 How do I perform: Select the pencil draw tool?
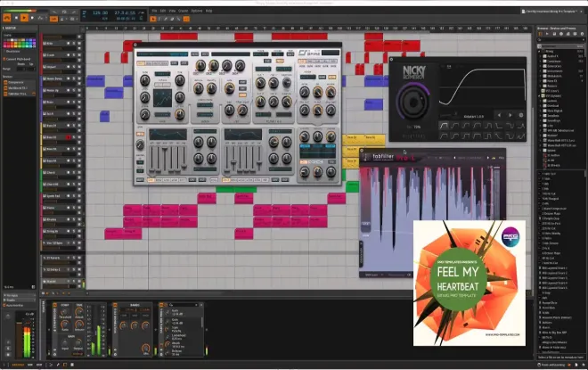[x=166, y=19]
